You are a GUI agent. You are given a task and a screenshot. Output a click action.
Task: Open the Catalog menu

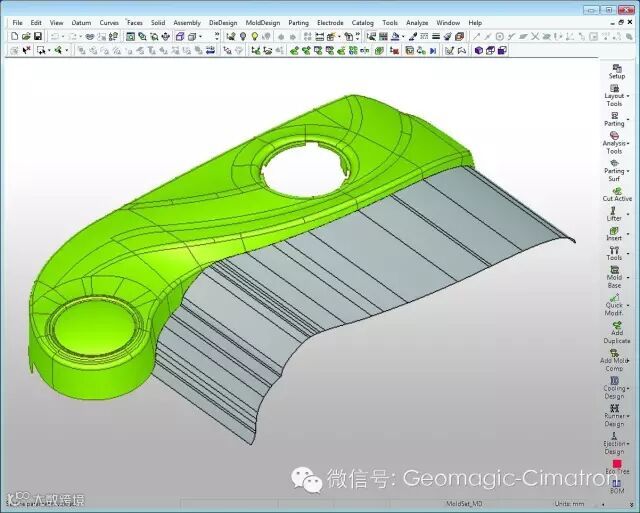coord(363,23)
